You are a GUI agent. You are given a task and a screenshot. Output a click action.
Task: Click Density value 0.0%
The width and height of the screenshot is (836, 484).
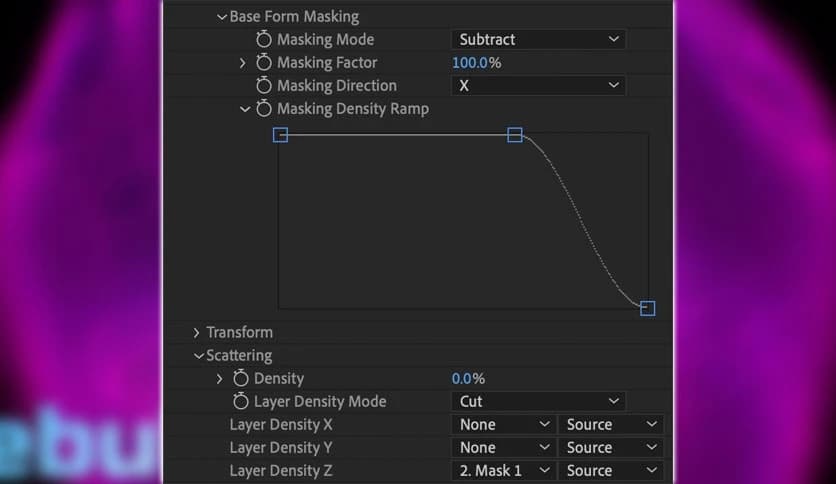468,379
